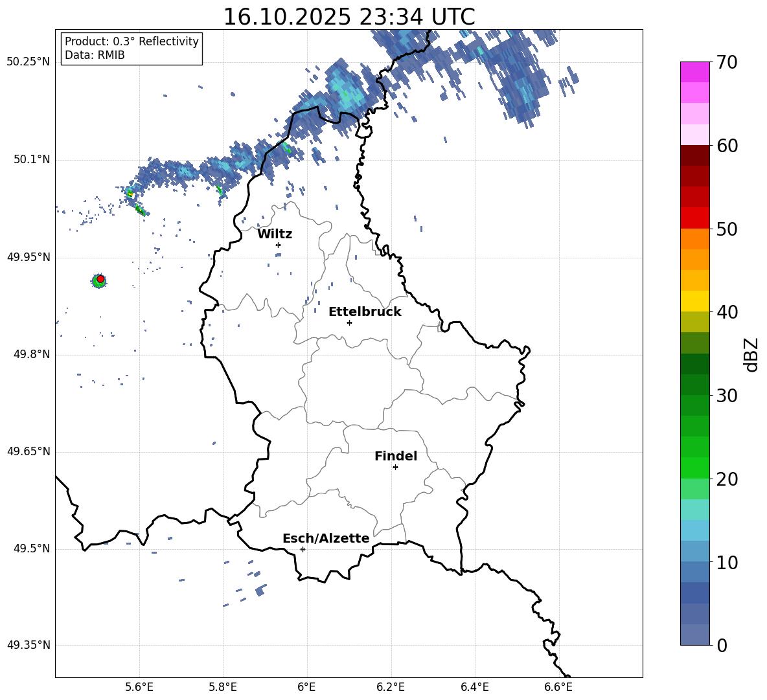Click the 40 value on the colorbar

tap(727, 312)
